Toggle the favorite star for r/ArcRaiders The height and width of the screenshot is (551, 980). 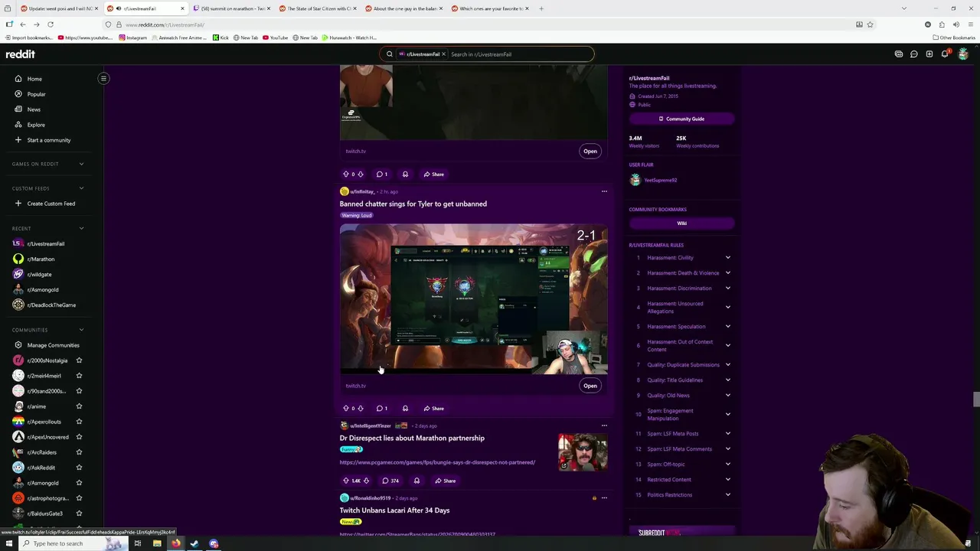pyautogui.click(x=79, y=452)
